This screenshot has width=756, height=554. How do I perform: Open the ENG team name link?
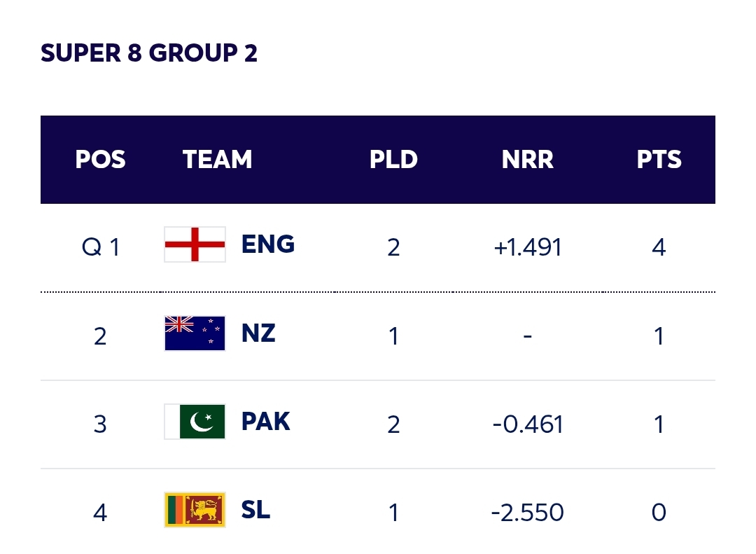pyautogui.click(x=268, y=244)
